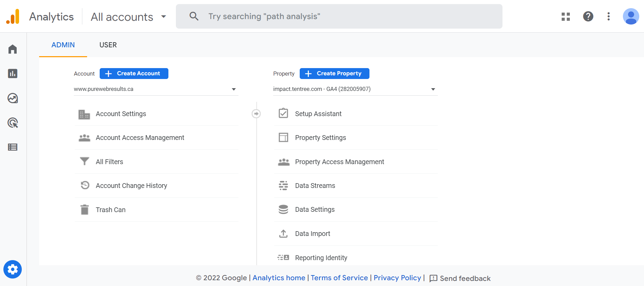
Task: Open the impact.tentree.com property dropdown
Action: point(356,89)
